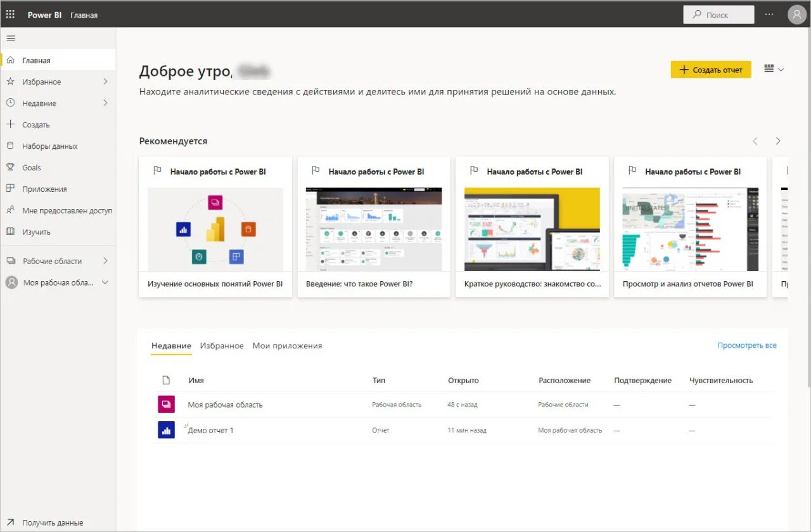
Task: Switch to the Мои приложения tab
Action: click(x=287, y=346)
